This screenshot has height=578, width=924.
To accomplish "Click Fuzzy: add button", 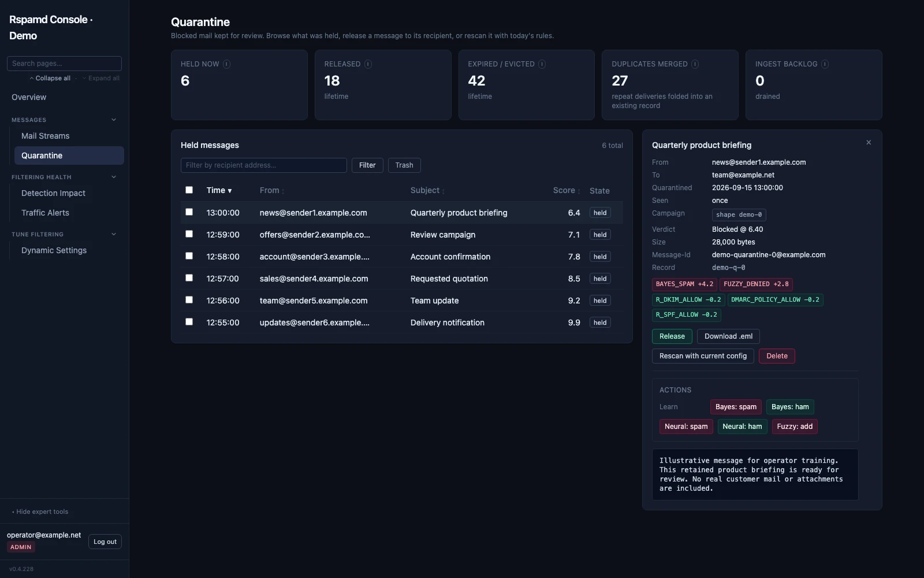I will 795,427.
